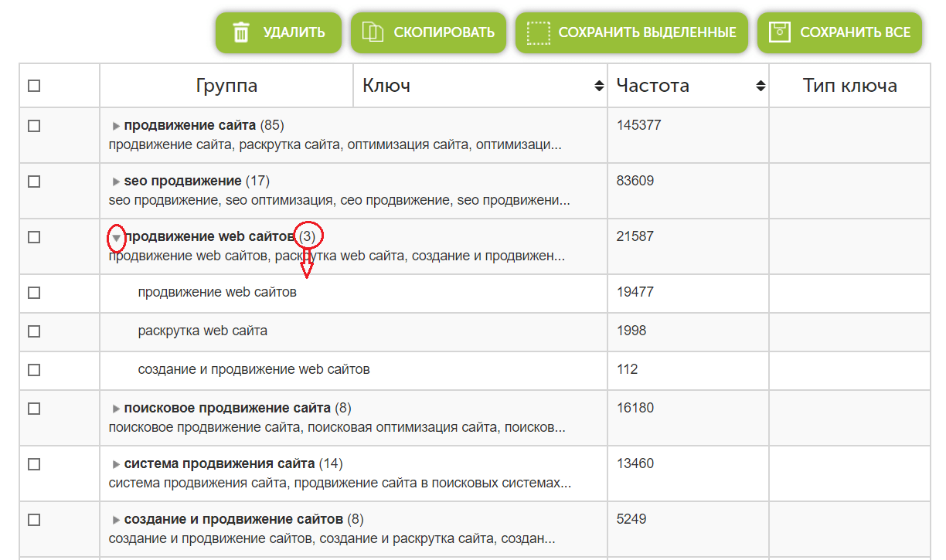
Task: Click the floppy disk icon on Сохранить все
Action: pyautogui.click(x=779, y=32)
